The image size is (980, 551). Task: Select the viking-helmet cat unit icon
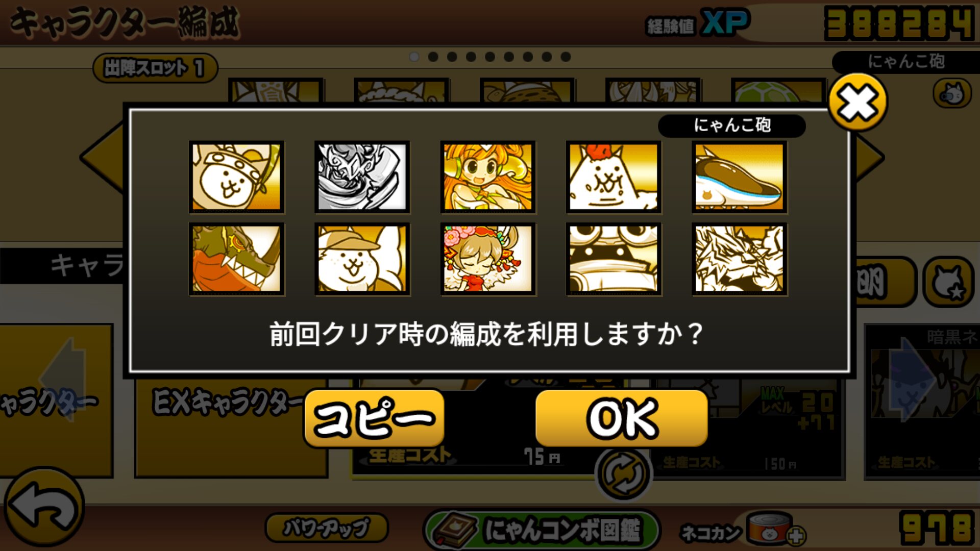pos(236,177)
